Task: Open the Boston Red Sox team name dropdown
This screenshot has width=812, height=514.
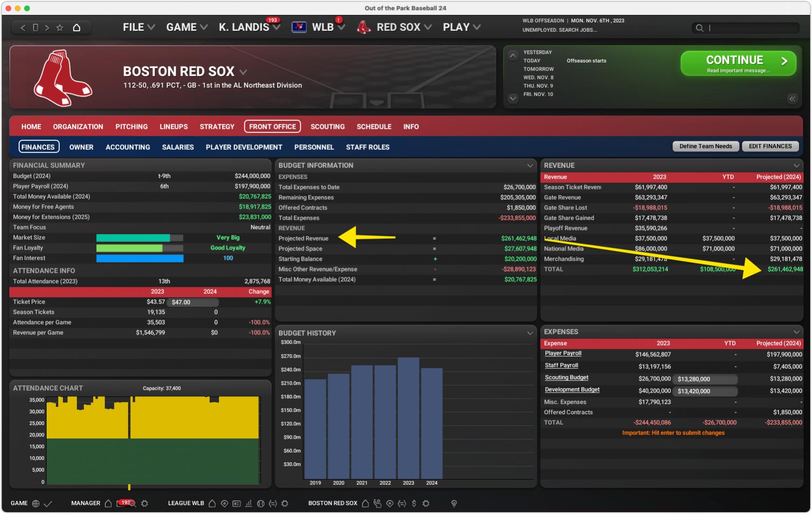Action: coord(243,72)
